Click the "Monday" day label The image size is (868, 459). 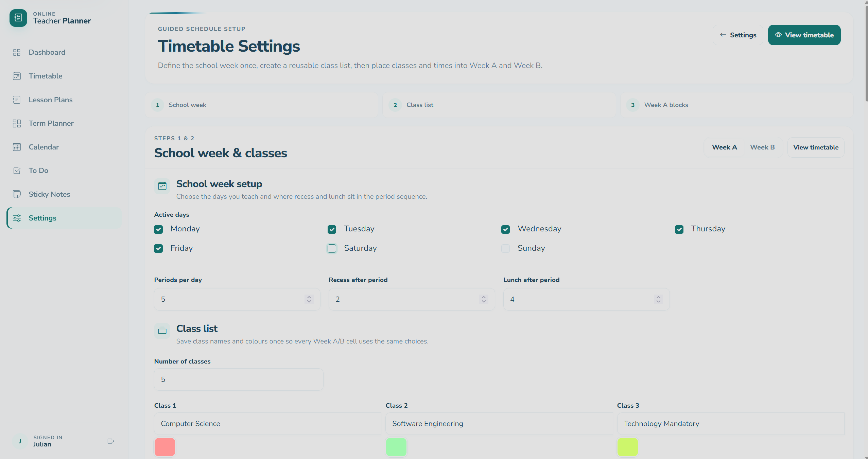tap(185, 229)
